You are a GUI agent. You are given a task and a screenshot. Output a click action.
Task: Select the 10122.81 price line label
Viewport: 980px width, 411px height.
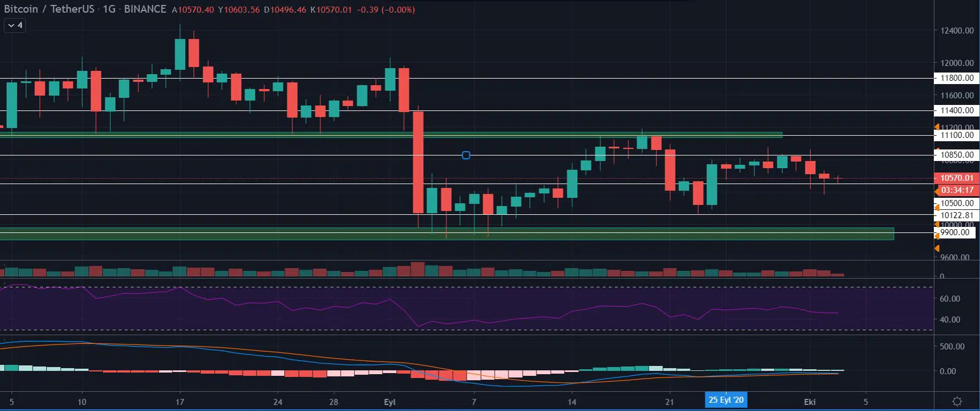[x=956, y=215]
